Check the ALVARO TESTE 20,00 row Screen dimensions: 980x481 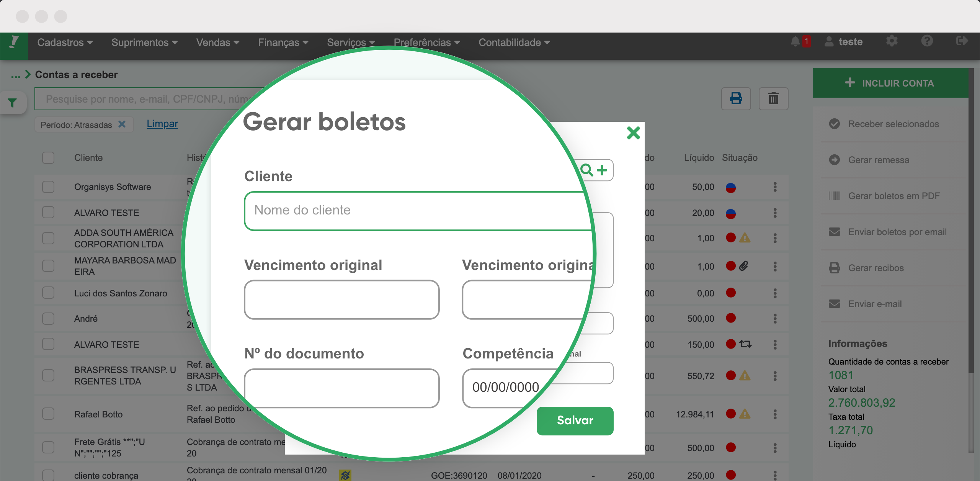(x=48, y=212)
